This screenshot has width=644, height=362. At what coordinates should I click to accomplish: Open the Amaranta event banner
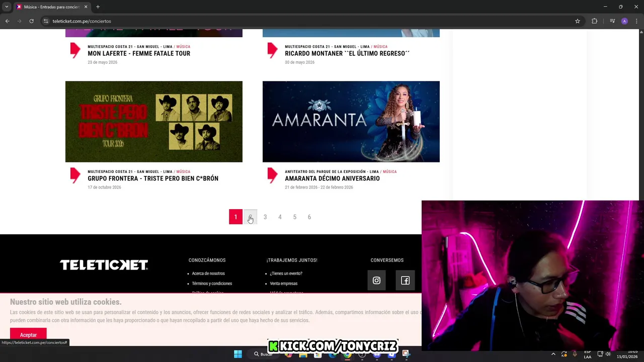click(351, 122)
